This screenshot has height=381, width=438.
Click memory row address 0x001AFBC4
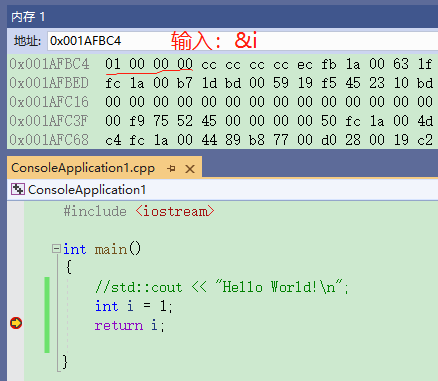click(x=49, y=64)
